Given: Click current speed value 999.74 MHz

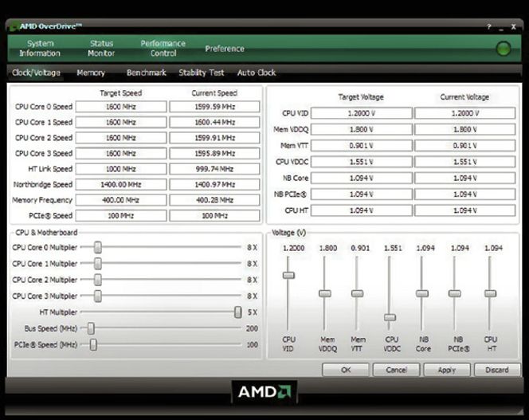Looking at the screenshot, I should 214,169.
